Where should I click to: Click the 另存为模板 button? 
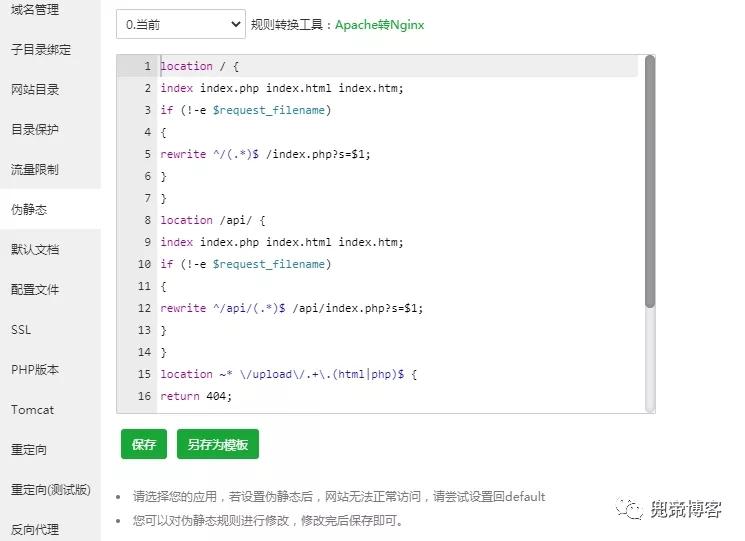click(x=218, y=444)
